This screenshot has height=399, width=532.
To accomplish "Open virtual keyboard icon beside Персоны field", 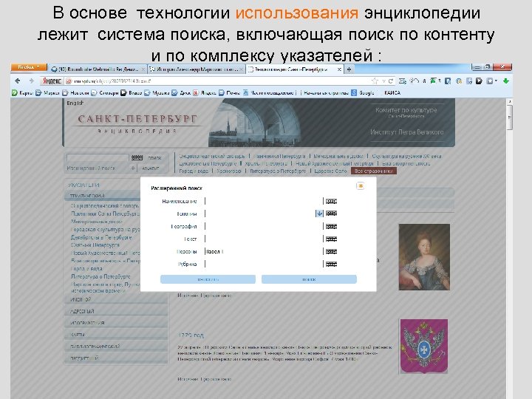I will click(x=331, y=251).
